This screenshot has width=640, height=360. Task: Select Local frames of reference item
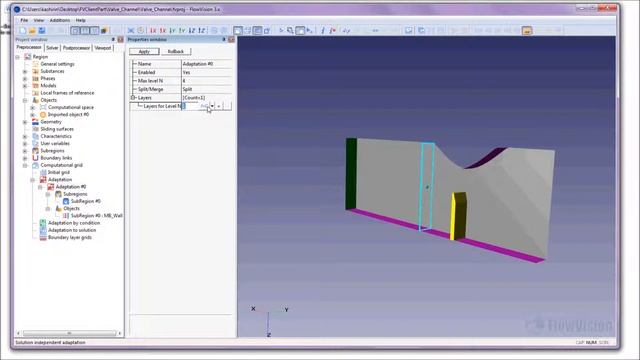[x=67, y=93]
